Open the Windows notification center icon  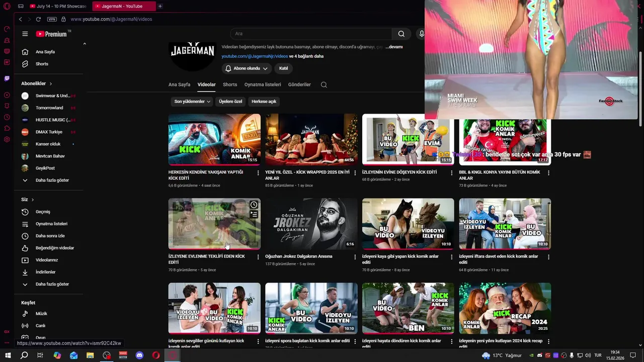(x=633, y=355)
